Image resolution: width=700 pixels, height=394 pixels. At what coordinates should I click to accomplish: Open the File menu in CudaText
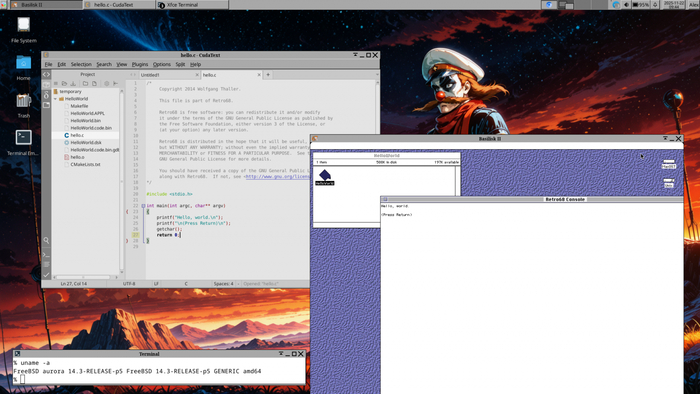coord(48,64)
